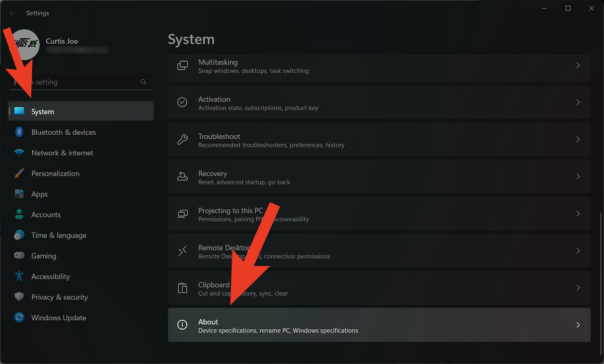The width and height of the screenshot is (604, 364).
Task: Click the search magnifier icon
Action: point(143,82)
